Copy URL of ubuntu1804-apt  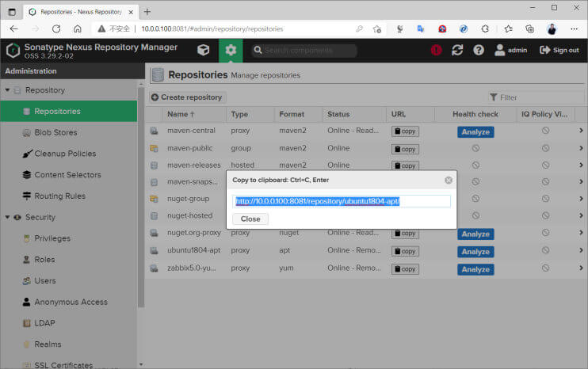[x=405, y=251]
